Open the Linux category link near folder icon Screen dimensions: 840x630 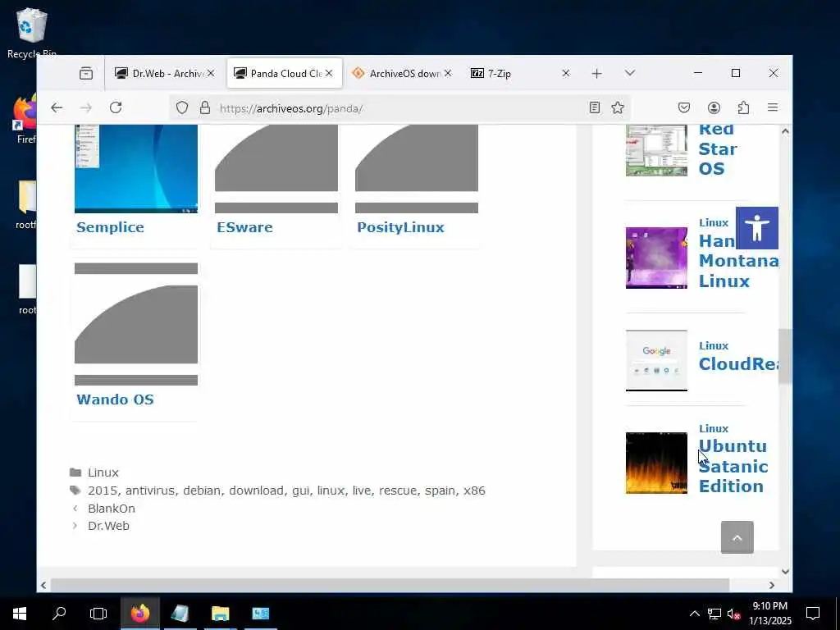[x=103, y=472]
